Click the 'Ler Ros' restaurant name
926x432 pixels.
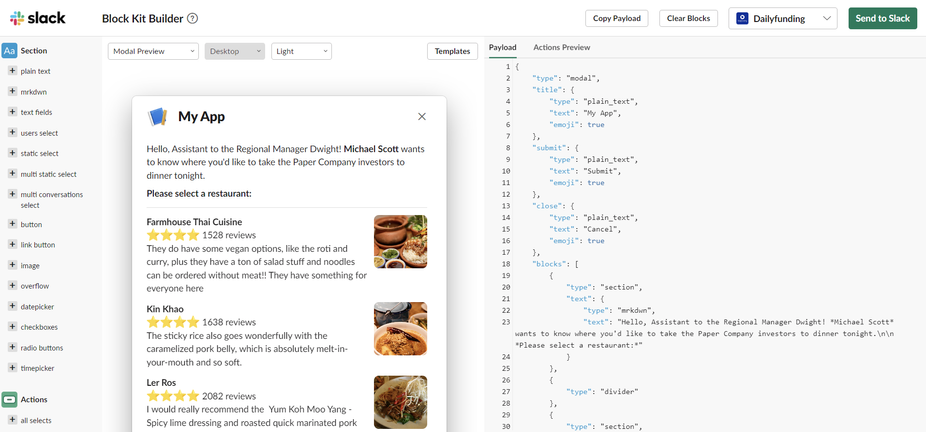tap(161, 382)
